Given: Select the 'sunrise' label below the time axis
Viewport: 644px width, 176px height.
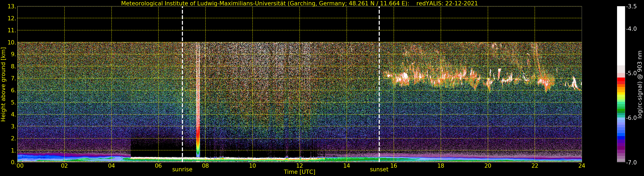Looking at the screenshot, I should pyautogui.click(x=182, y=170).
